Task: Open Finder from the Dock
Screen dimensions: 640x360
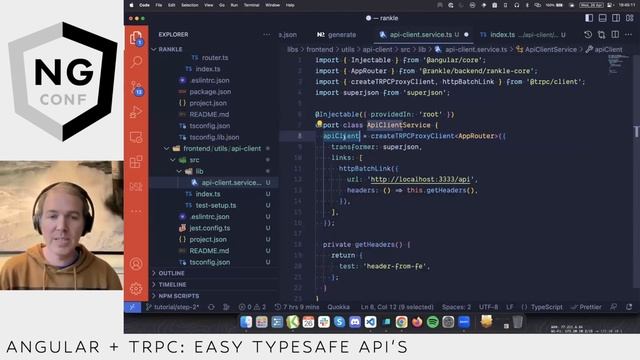Action: [x=246, y=322]
